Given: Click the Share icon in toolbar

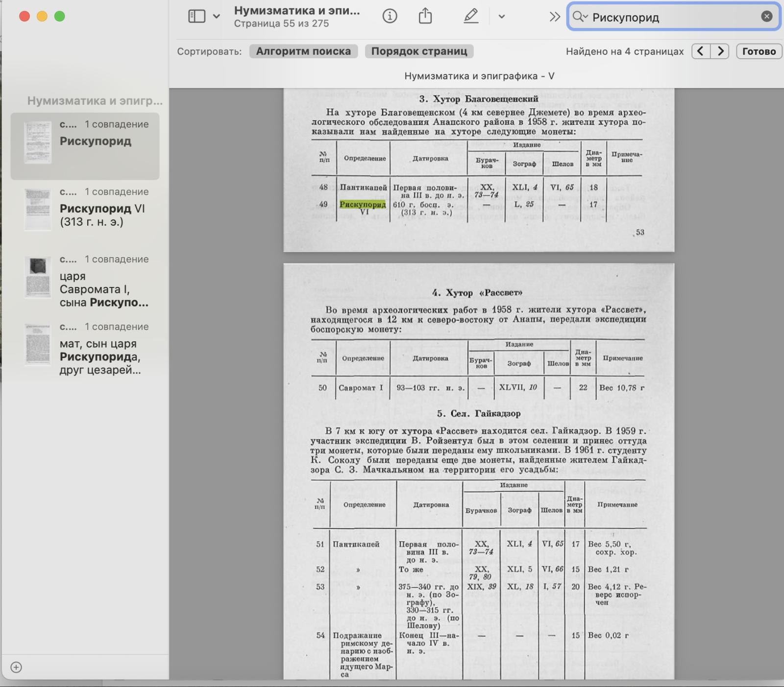Looking at the screenshot, I should point(425,17).
